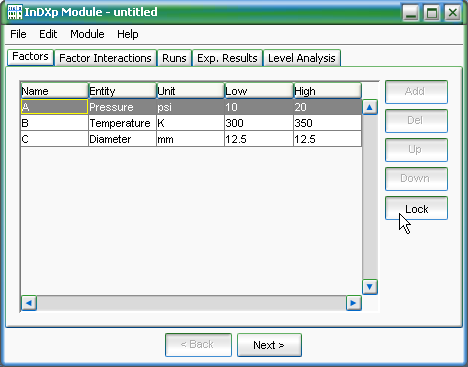
Task: Select the high value '20' cell
Action: tap(327, 107)
